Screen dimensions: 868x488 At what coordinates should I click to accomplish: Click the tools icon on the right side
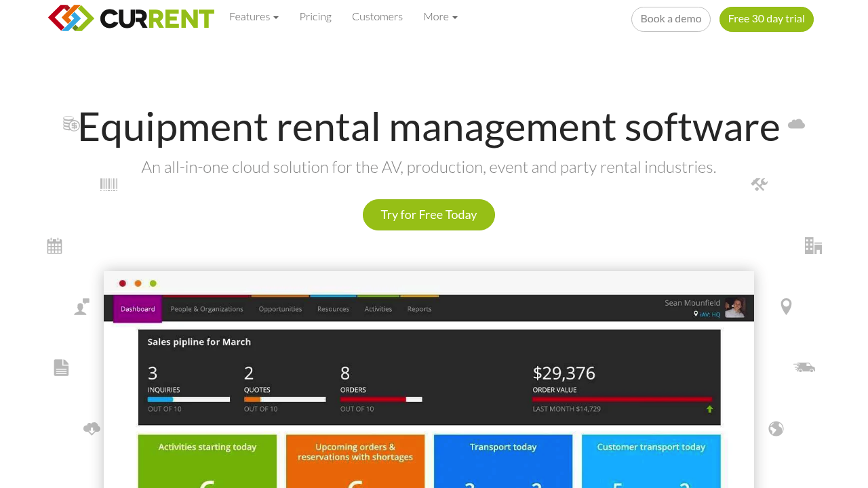coord(759,184)
